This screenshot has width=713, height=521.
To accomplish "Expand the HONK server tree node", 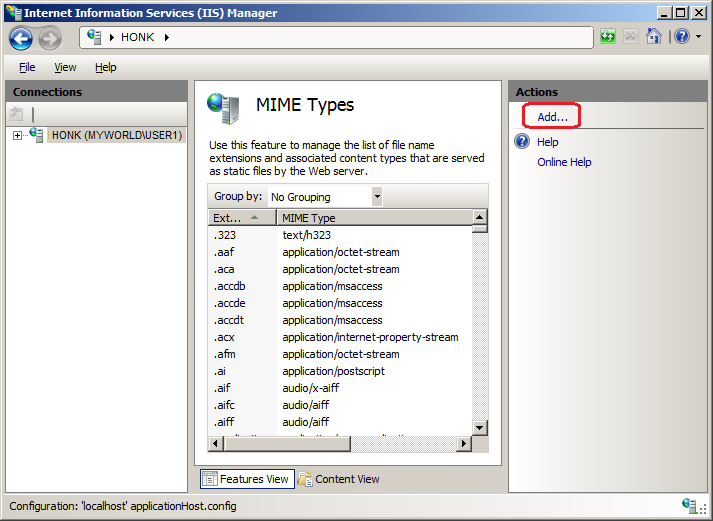I will [17, 135].
